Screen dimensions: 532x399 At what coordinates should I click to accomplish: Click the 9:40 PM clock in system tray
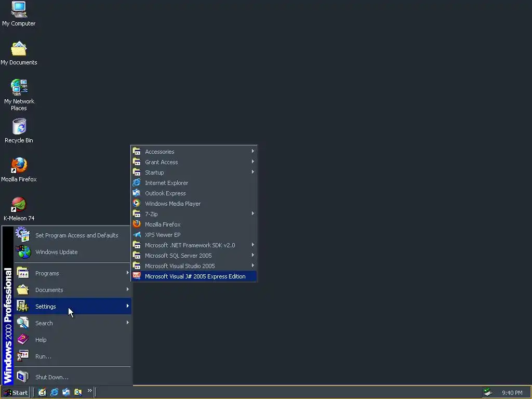pyautogui.click(x=512, y=393)
